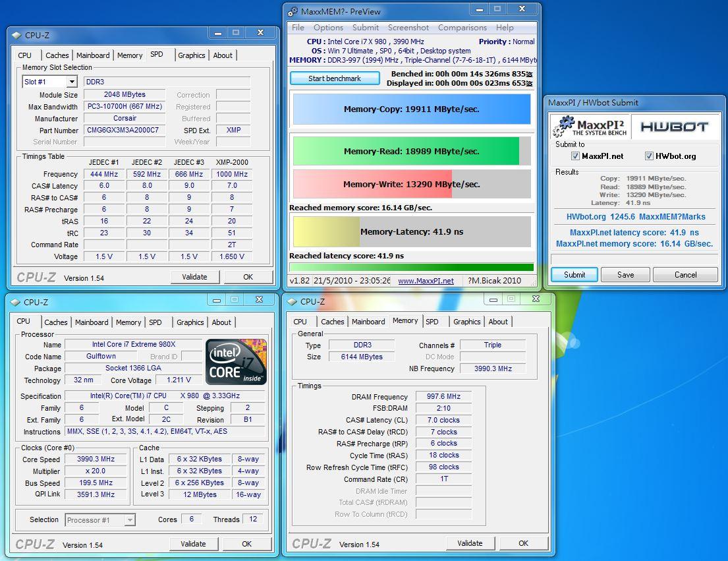Click the Memory-Latency 41.9 ns bar
The height and width of the screenshot is (561, 728).
(411, 231)
